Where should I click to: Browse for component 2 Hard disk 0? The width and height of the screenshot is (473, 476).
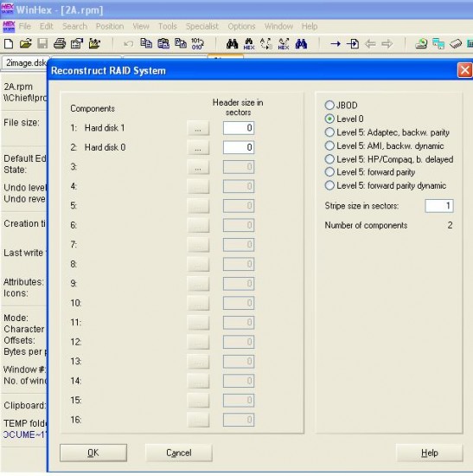[x=198, y=147]
